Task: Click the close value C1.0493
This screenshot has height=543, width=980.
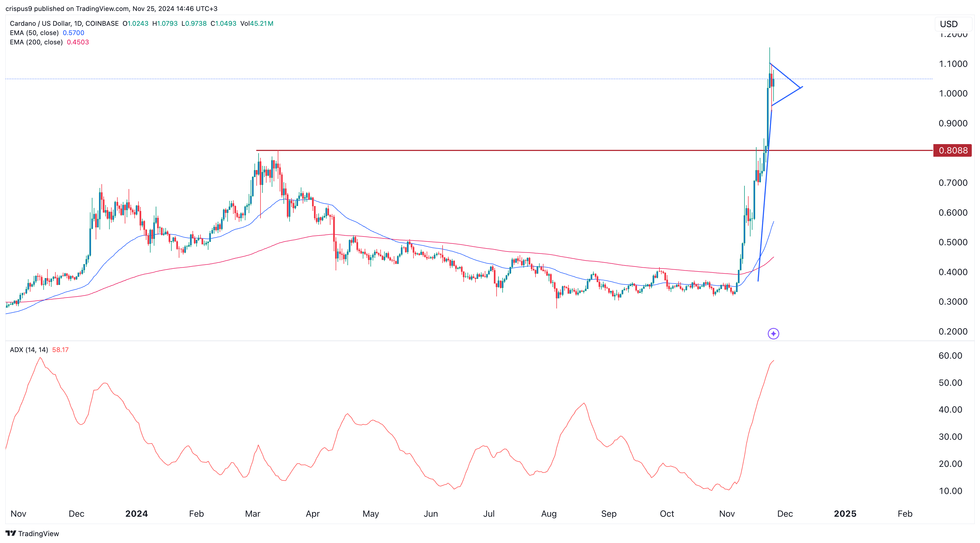Action: [223, 24]
